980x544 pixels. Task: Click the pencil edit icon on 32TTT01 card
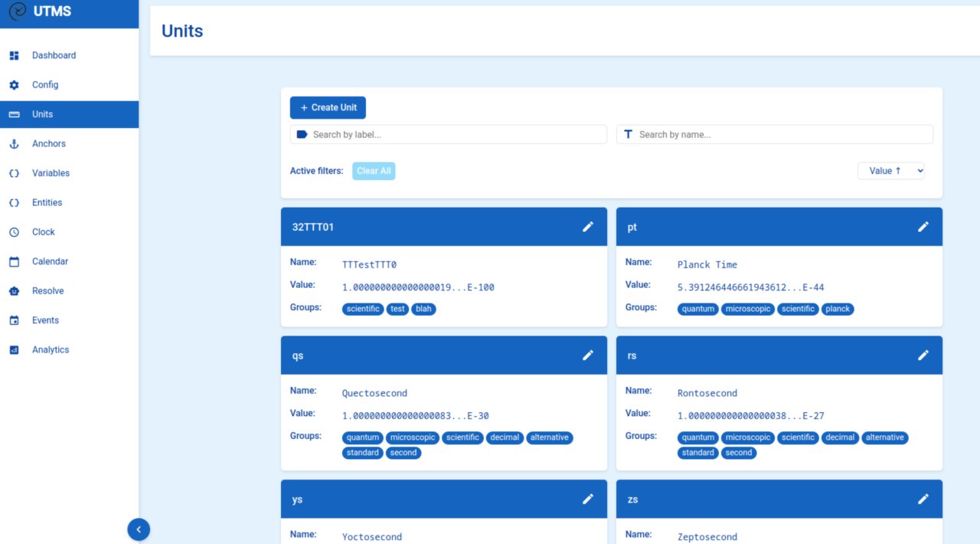pyautogui.click(x=588, y=227)
